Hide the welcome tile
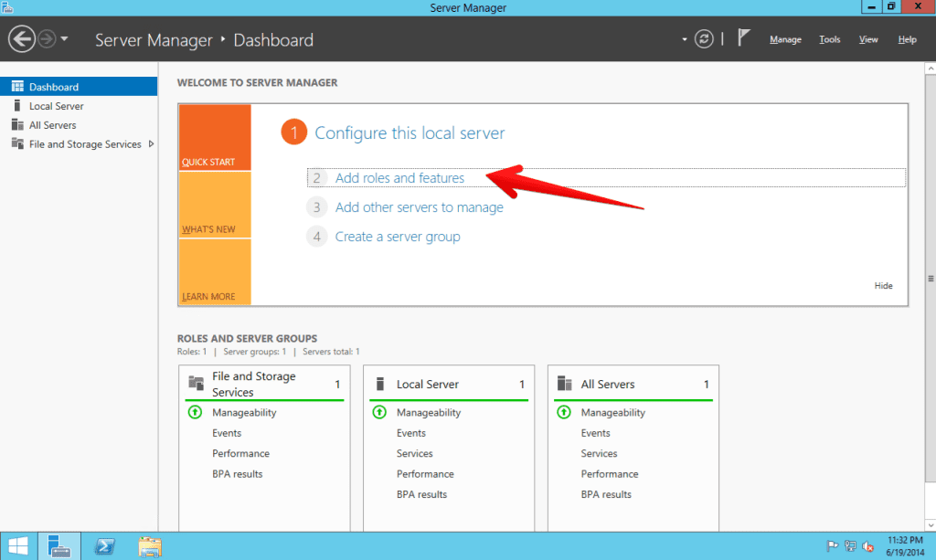Screen dimensions: 936x560 click(x=883, y=286)
